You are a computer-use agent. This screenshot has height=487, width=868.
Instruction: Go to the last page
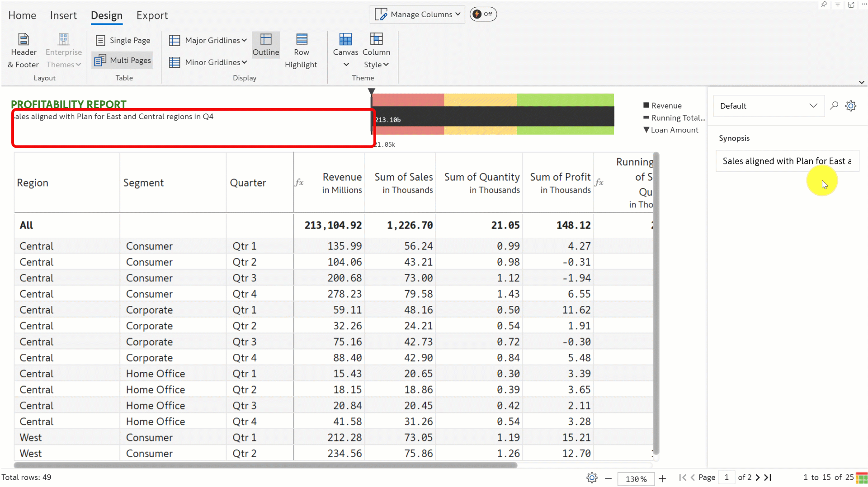click(768, 478)
